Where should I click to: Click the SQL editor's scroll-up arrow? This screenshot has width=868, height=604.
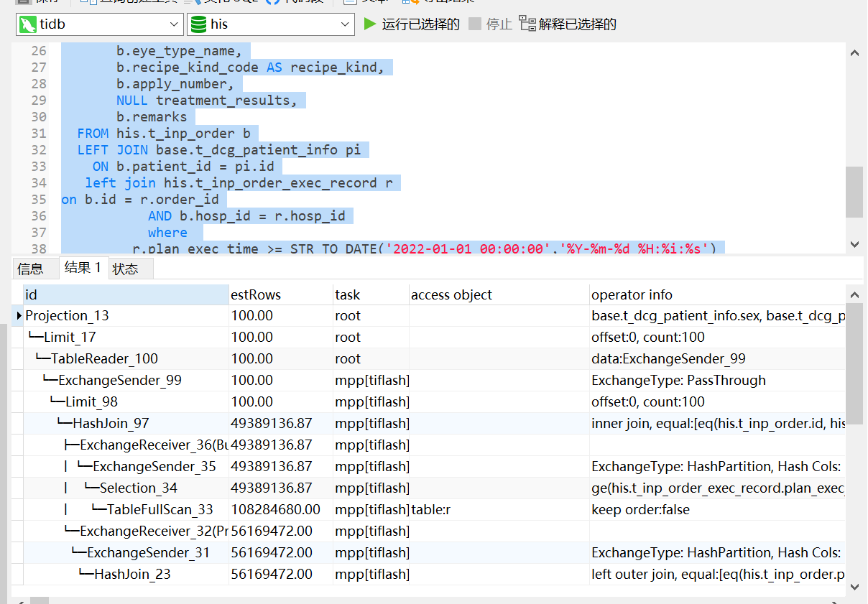coord(854,52)
